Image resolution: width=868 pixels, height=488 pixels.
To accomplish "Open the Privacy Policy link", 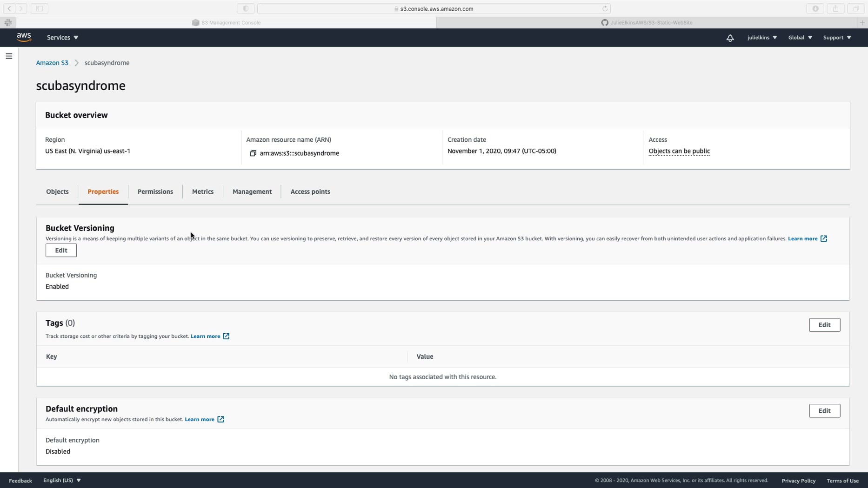I will pos(798,481).
